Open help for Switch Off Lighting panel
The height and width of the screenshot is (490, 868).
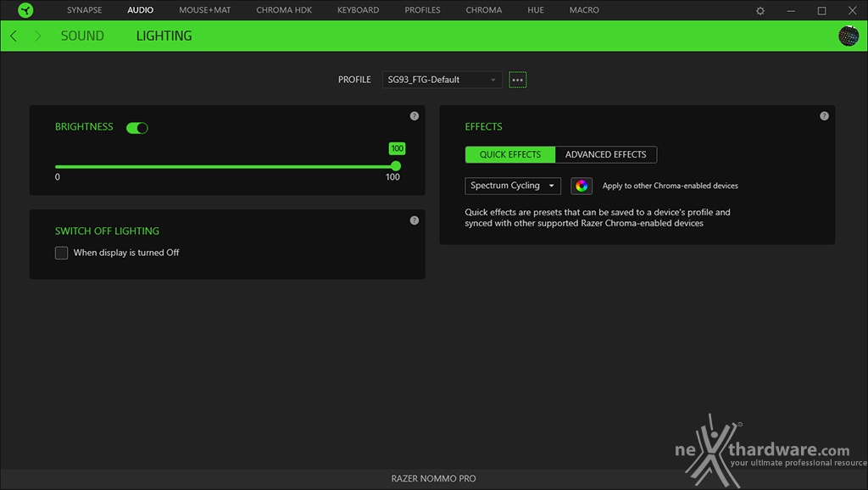tap(414, 220)
